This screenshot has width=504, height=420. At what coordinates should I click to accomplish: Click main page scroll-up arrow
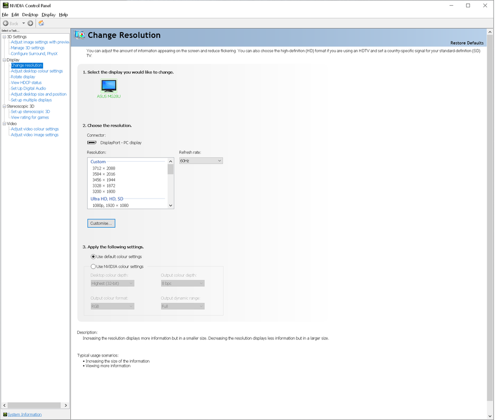click(x=490, y=32)
